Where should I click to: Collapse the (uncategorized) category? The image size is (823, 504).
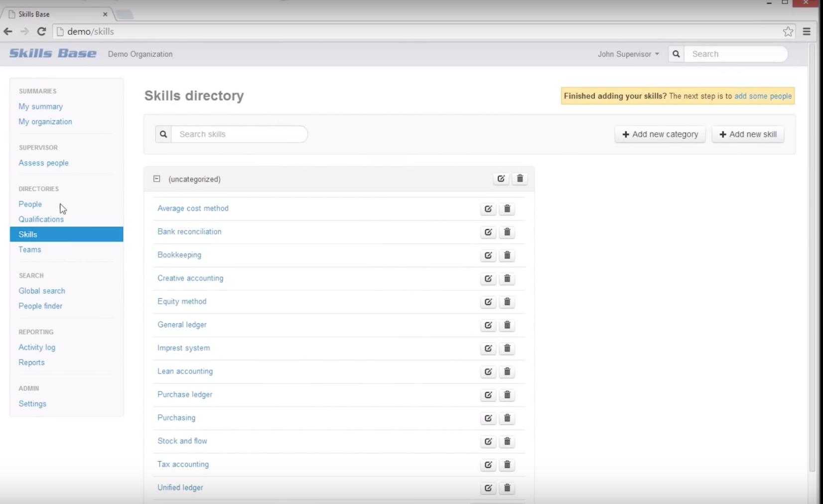click(x=157, y=179)
